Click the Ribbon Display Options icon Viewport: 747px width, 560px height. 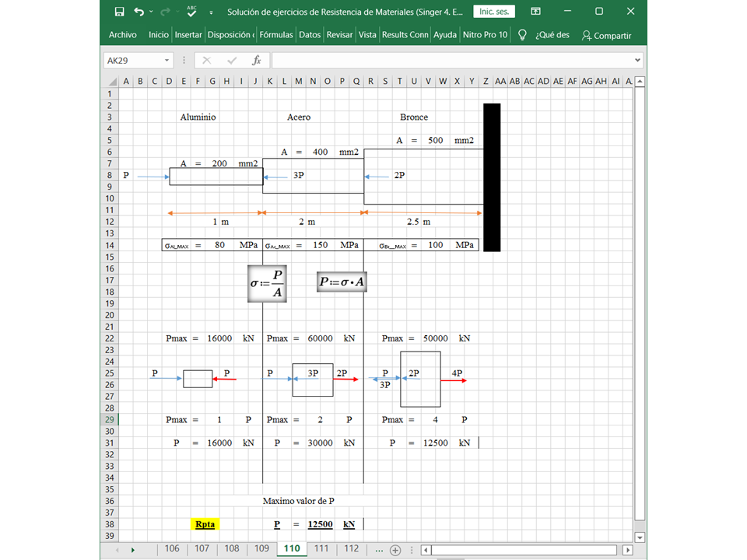[x=535, y=12]
